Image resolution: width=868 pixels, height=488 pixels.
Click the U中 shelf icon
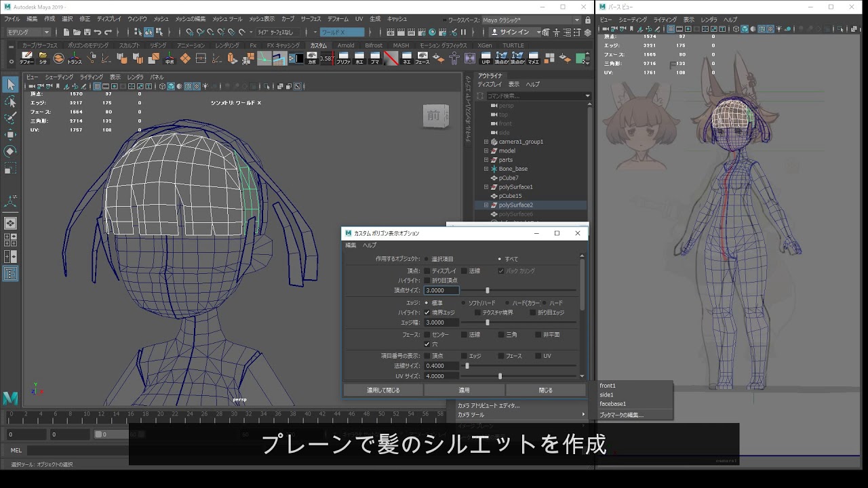[486, 58]
